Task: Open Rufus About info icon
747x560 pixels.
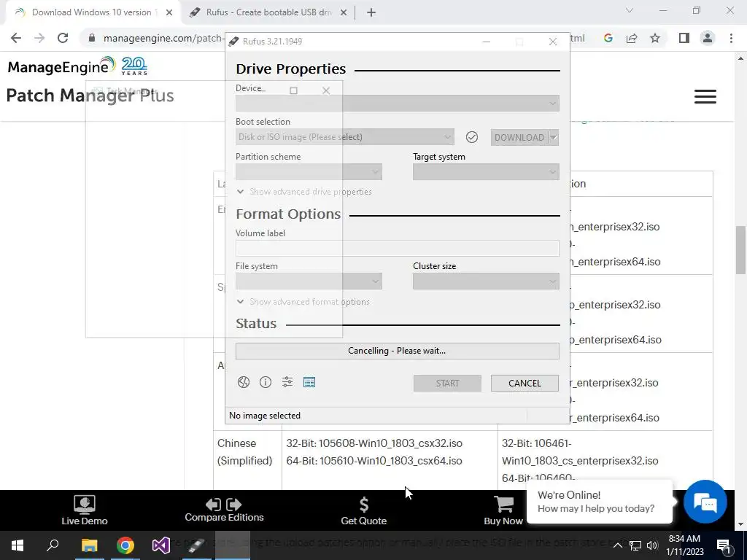Action: point(266,382)
